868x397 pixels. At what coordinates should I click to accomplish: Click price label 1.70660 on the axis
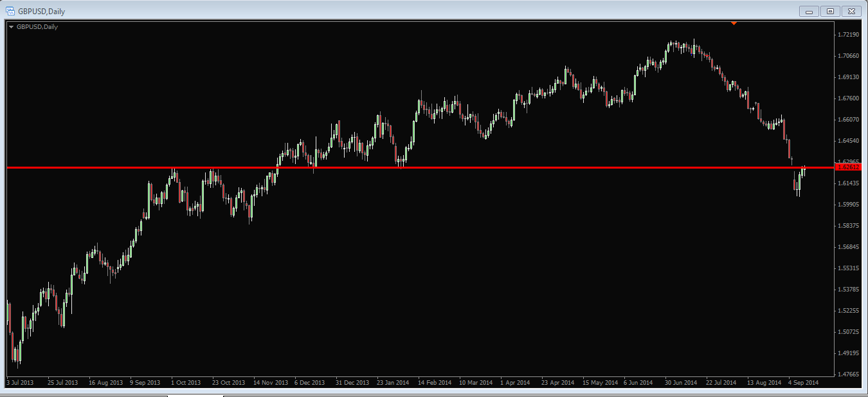point(849,56)
